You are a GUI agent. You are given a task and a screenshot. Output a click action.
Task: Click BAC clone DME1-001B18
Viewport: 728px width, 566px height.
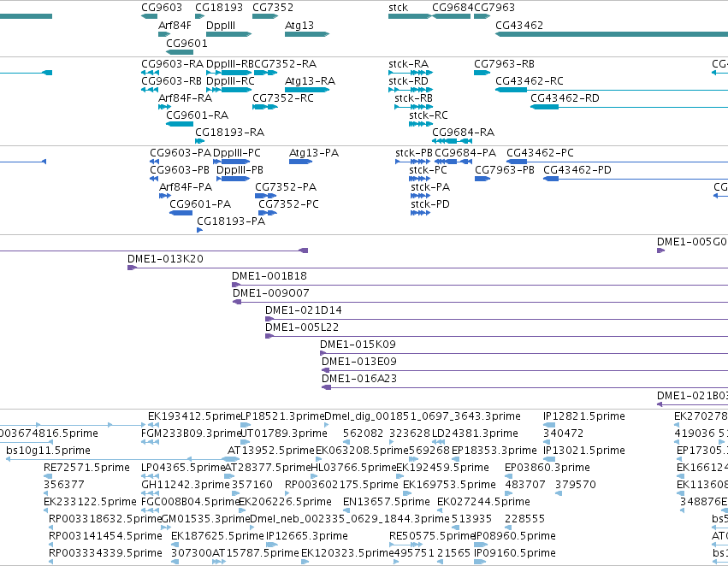click(x=480, y=285)
